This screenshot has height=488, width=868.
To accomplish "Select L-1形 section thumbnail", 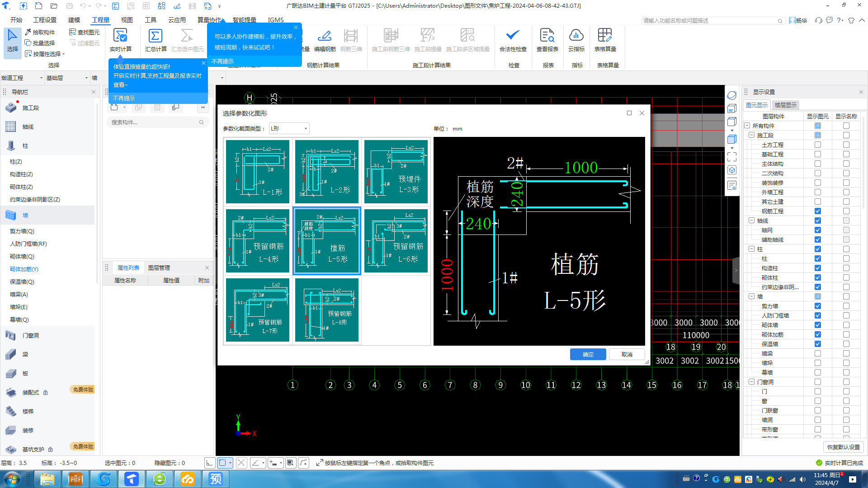I will click(258, 171).
